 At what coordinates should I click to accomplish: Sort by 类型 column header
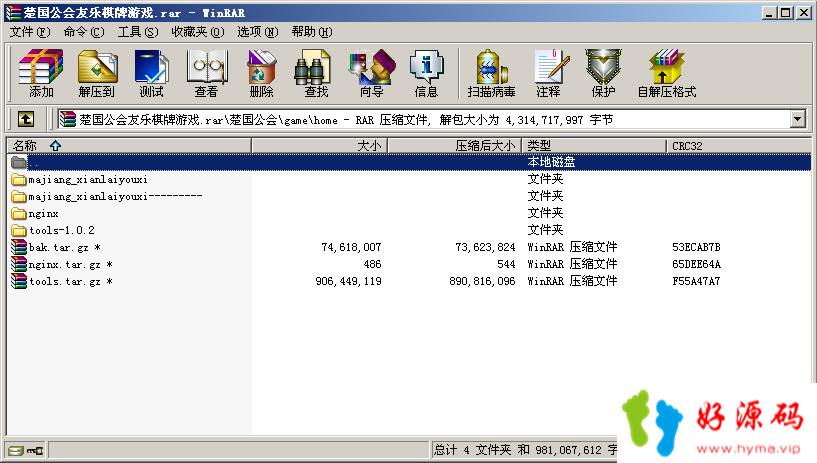(594, 146)
